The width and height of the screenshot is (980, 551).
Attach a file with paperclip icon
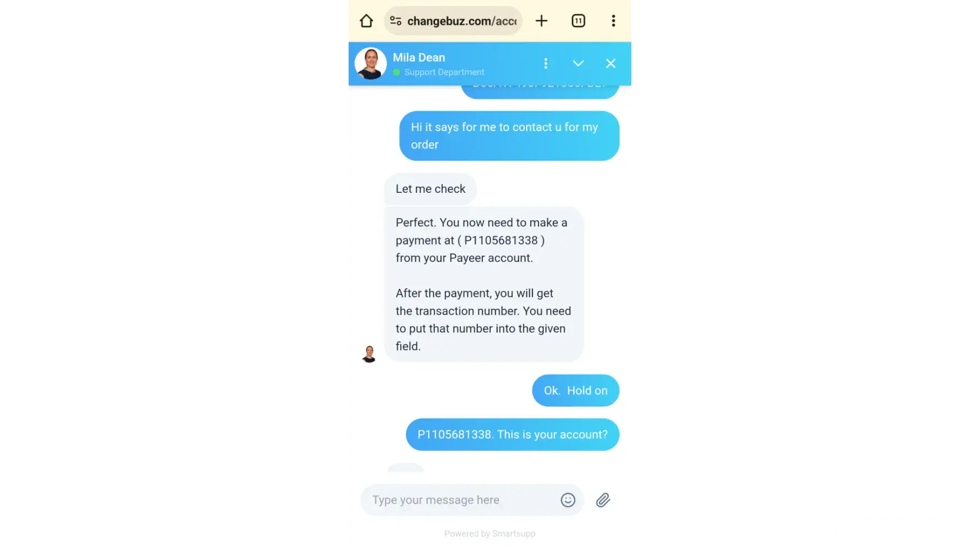[x=603, y=500]
